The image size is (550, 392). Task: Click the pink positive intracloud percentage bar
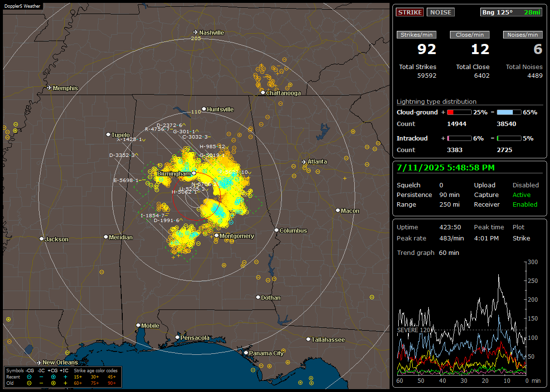(x=459, y=139)
